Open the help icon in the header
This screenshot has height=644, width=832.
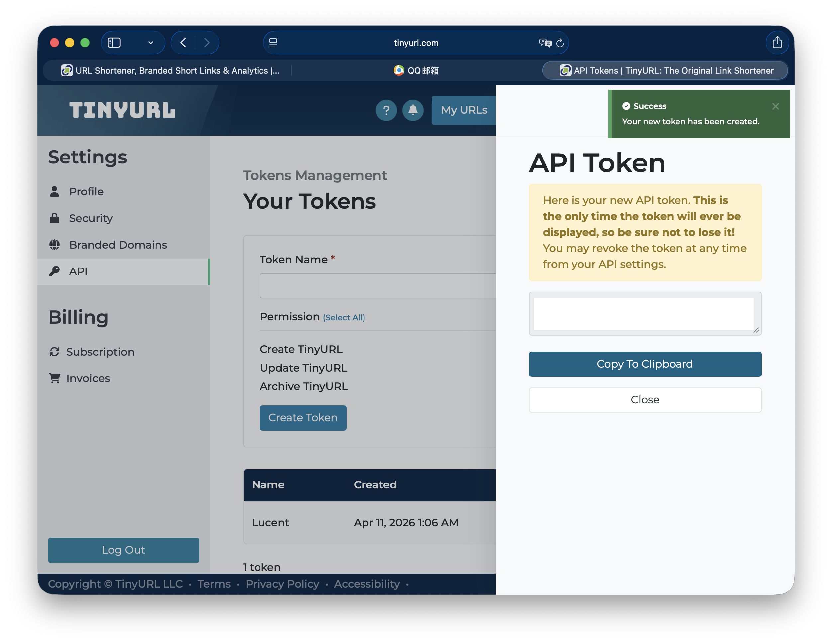tap(386, 110)
